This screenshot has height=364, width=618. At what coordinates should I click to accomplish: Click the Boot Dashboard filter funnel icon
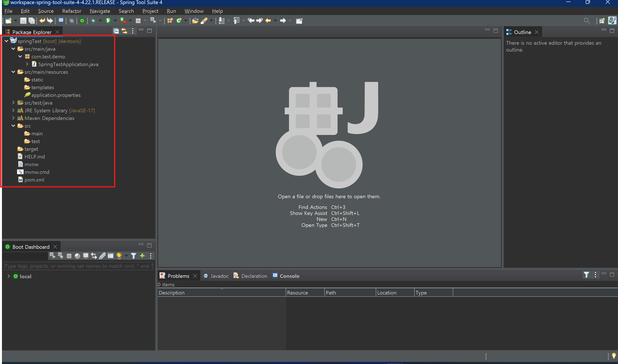coord(133,256)
